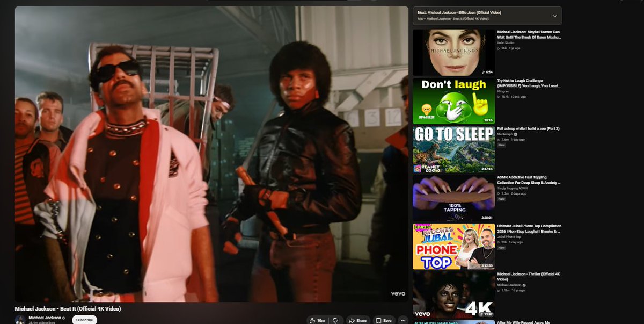Image resolution: width=644 pixels, height=324 pixels.
Task: Click the 2:25:01 duration badge
Action: click(486, 217)
